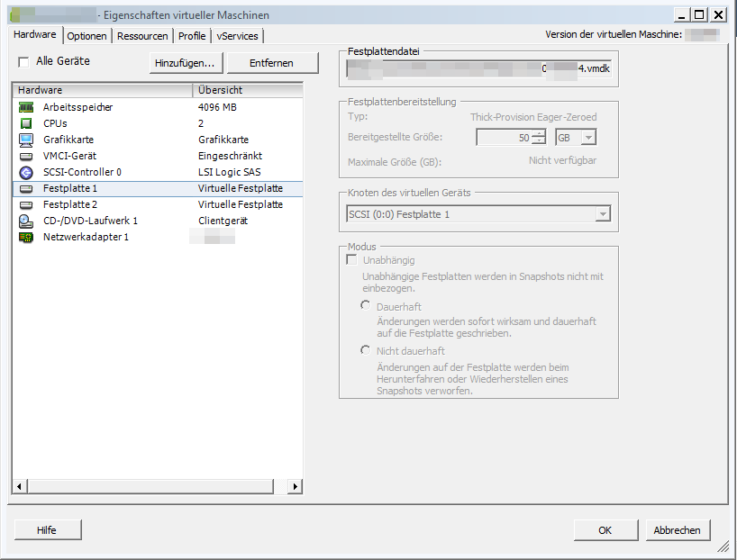This screenshot has height=560, width=737.
Task: Click the Abbrechen button
Action: pyautogui.click(x=677, y=530)
